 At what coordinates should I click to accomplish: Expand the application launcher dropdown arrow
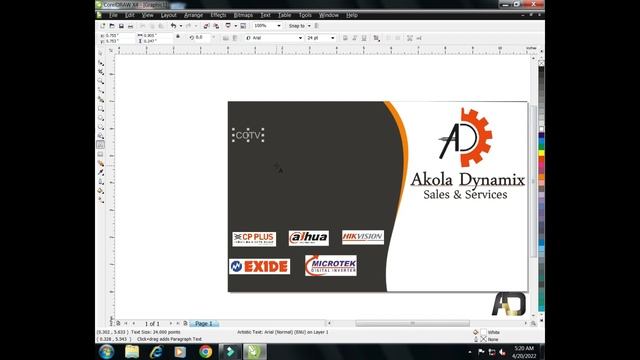236,26
